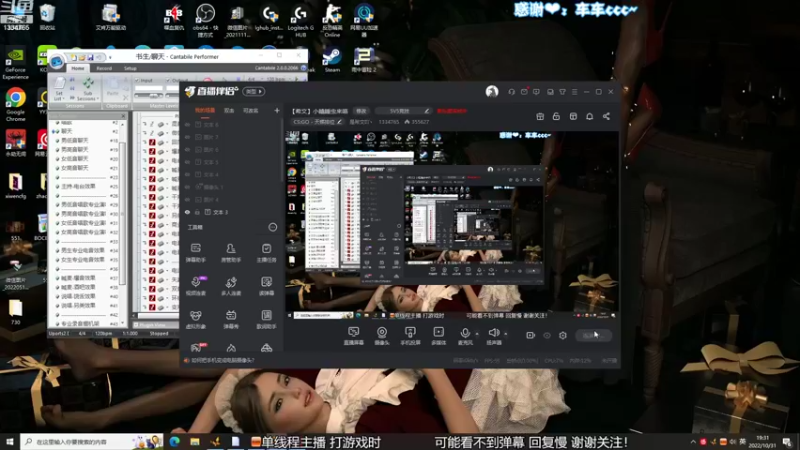The height and width of the screenshot is (450, 800).
Task: Click the microphone icon in bottom toolbar
Action: point(465,333)
